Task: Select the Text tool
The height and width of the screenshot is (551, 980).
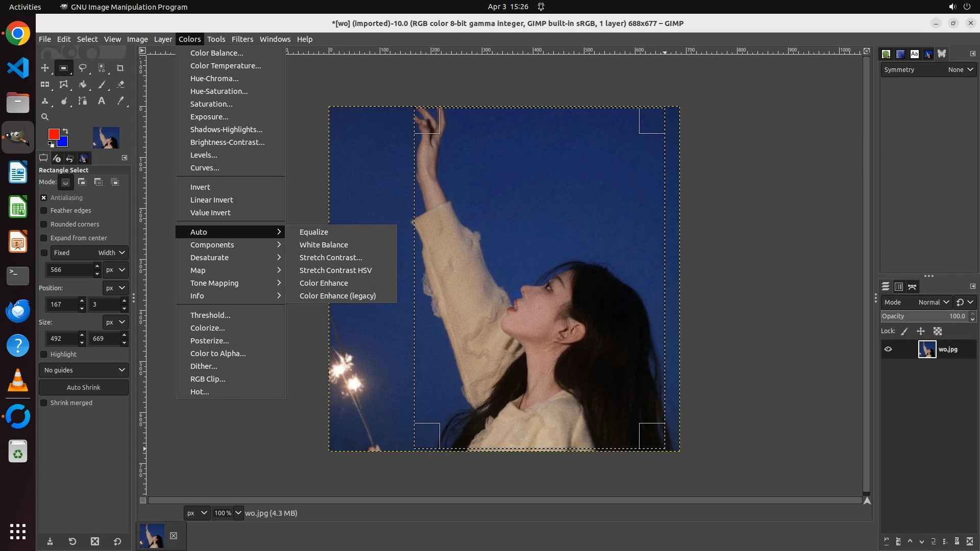Action: tap(101, 101)
